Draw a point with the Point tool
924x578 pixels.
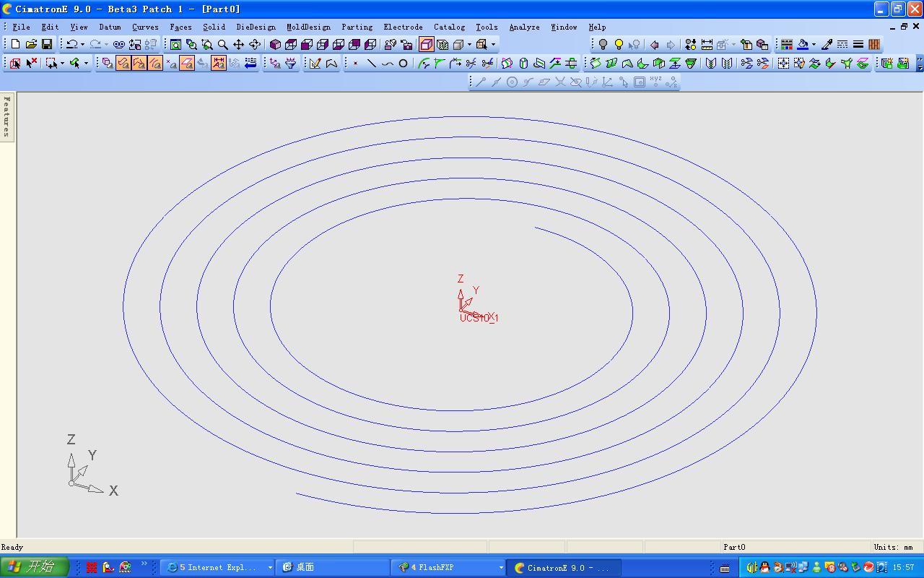tap(356, 64)
